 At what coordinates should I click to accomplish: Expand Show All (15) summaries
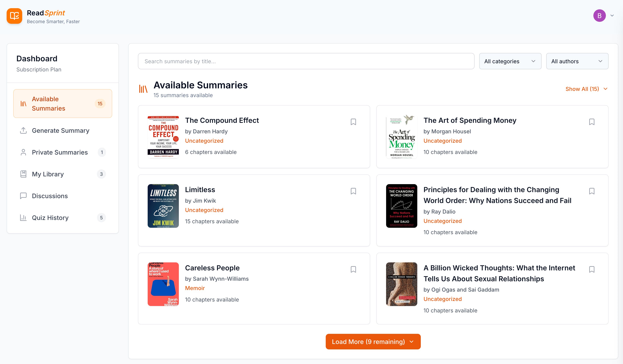[x=586, y=89]
